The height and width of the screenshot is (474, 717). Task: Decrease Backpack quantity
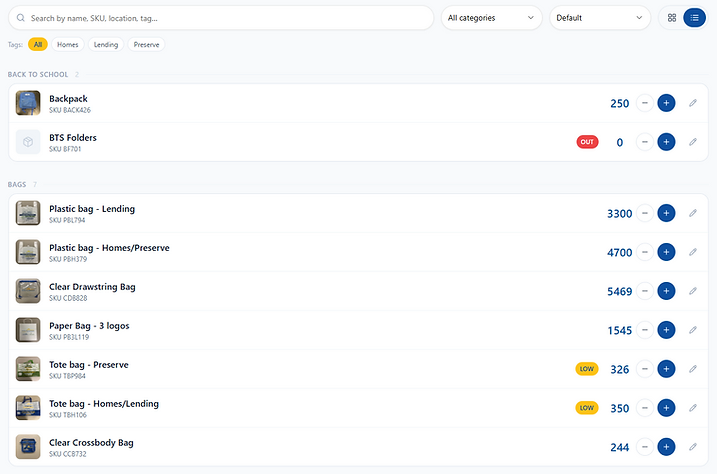tap(645, 103)
